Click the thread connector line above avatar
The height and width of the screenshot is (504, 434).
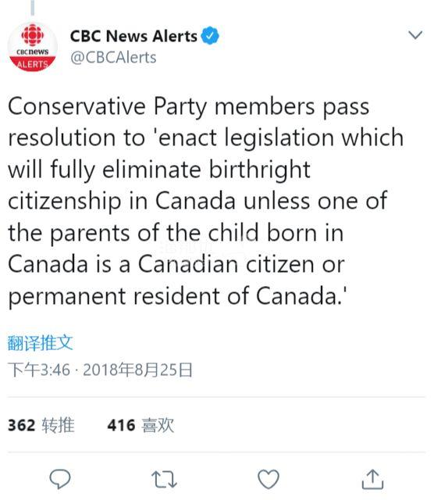pos(33,8)
